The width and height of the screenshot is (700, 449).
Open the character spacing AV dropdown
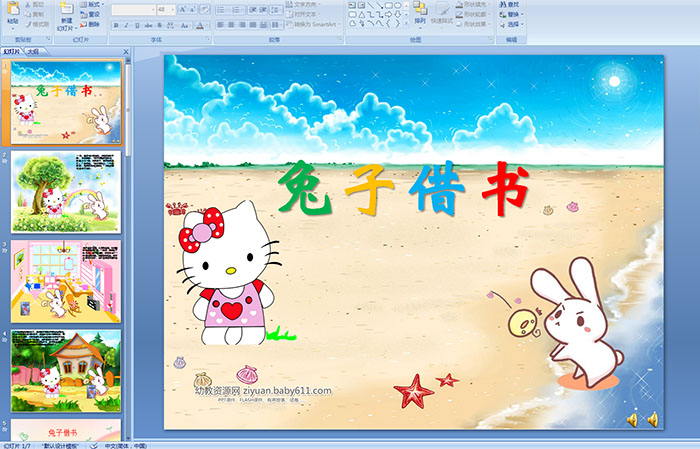click(171, 25)
